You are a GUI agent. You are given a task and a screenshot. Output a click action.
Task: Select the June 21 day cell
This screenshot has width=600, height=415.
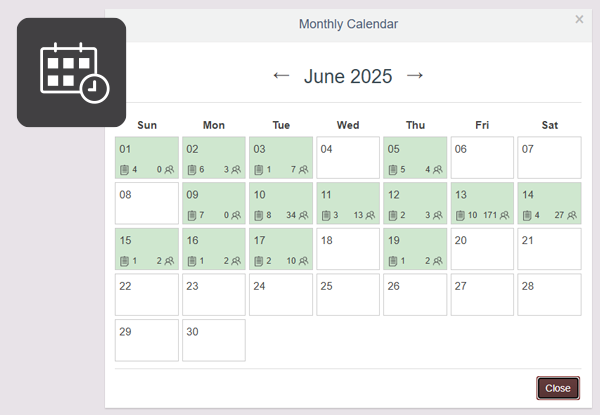[x=549, y=249]
